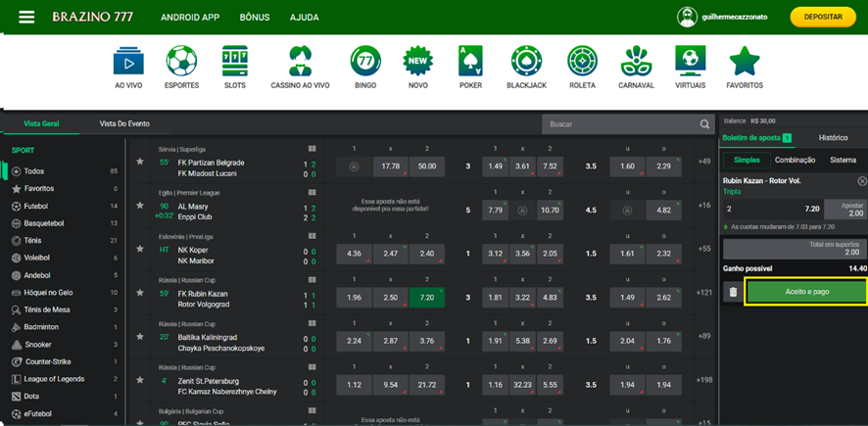Select Futebol in sport list
The width and height of the screenshot is (868, 426).
(65, 206)
